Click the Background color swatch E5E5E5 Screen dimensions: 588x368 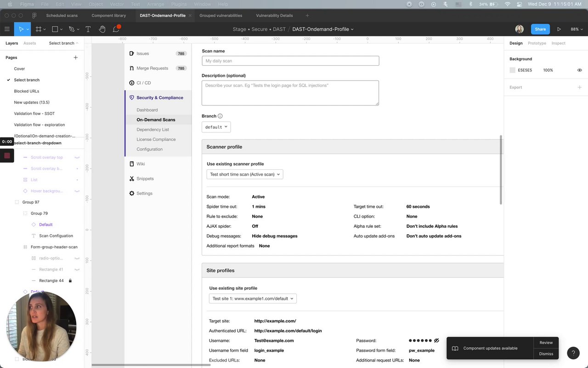513,70
